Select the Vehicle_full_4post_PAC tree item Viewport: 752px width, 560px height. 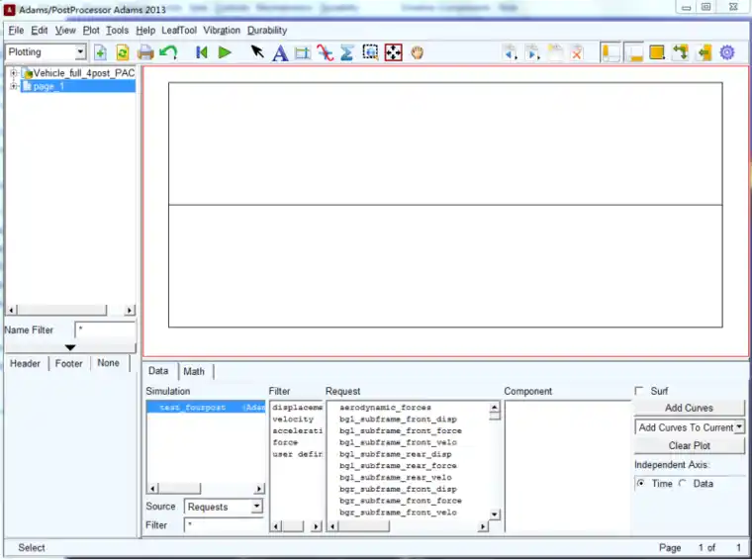pos(84,73)
